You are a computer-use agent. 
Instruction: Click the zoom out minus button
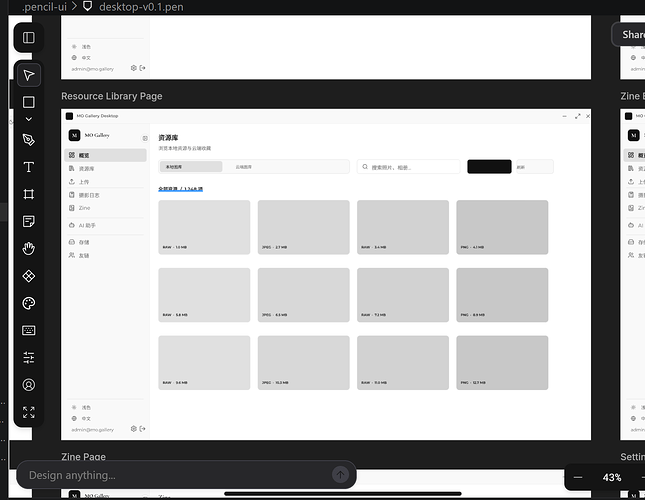point(578,477)
